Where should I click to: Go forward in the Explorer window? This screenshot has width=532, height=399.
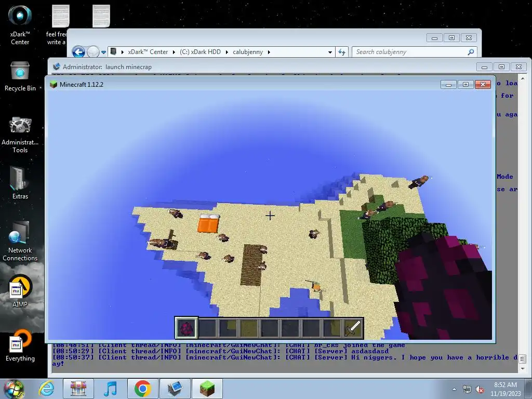(92, 52)
